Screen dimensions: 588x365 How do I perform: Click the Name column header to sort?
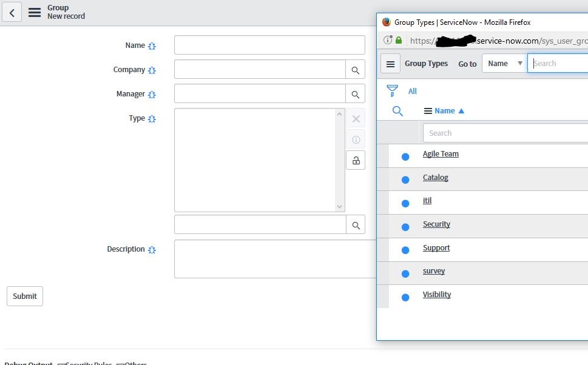445,111
